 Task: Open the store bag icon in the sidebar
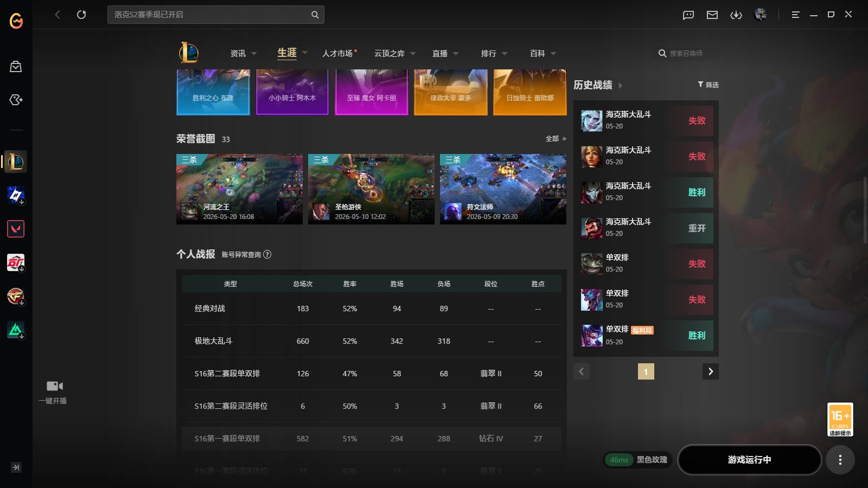click(16, 67)
